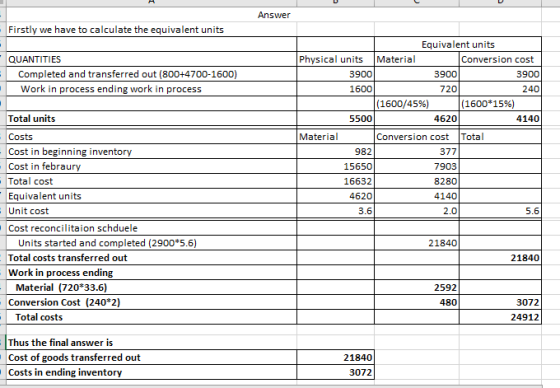The width and height of the screenshot is (560, 388).
Task: Select the 240 conversion cost cell
Action: tap(500, 89)
